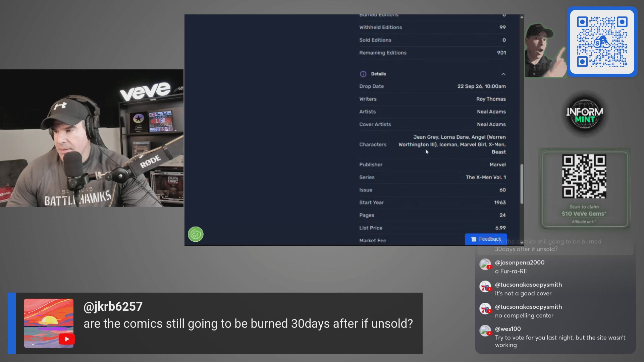
Task: Click the 'Market Fee' label
Action: tap(373, 240)
